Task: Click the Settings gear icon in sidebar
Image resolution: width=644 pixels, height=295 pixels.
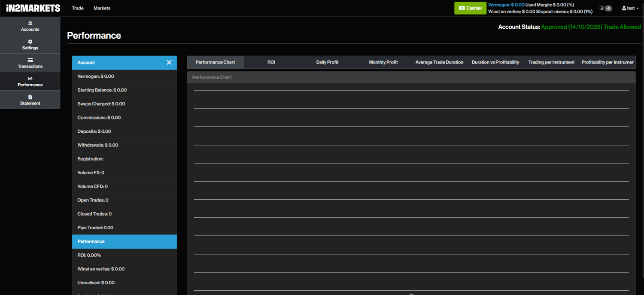Action: [30, 42]
